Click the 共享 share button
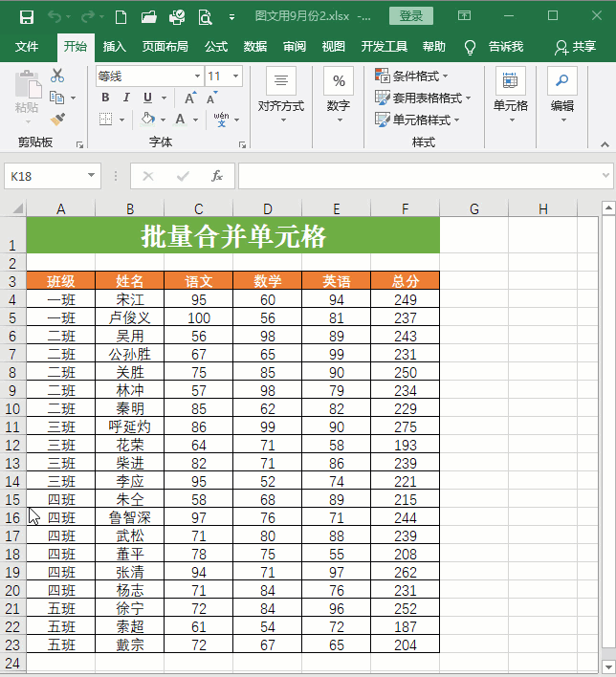The image size is (616, 677). click(576, 47)
